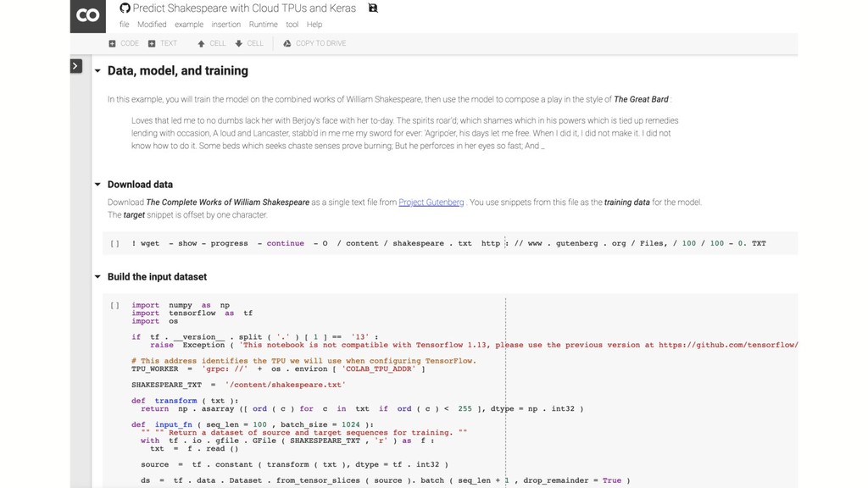Image resolution: width=868 pixels, height=488 pixels.
Task: Insert a text cell with TEXT button
Action: click(x=163, y=43)
